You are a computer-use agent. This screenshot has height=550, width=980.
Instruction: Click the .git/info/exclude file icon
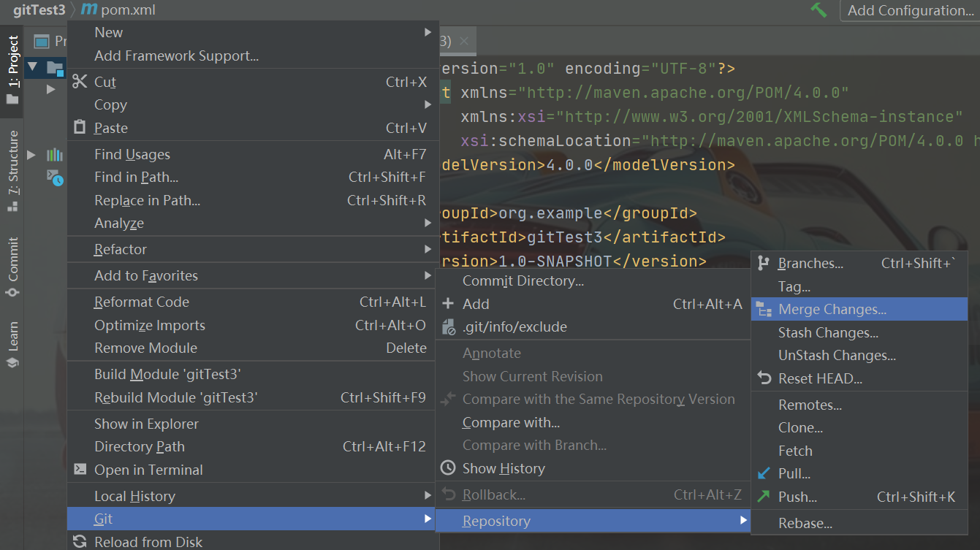point(449,327)
